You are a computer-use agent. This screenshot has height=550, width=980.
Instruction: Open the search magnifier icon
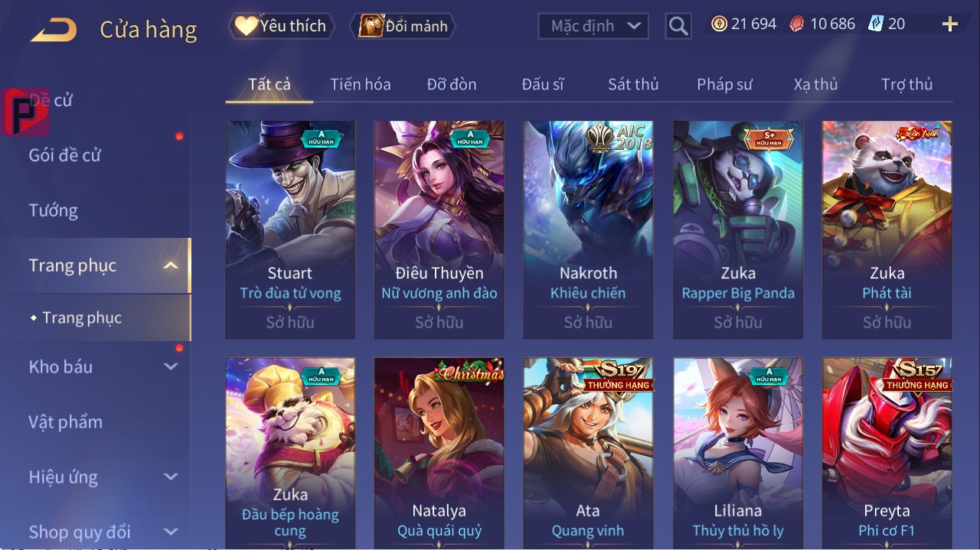coord(678,26)
